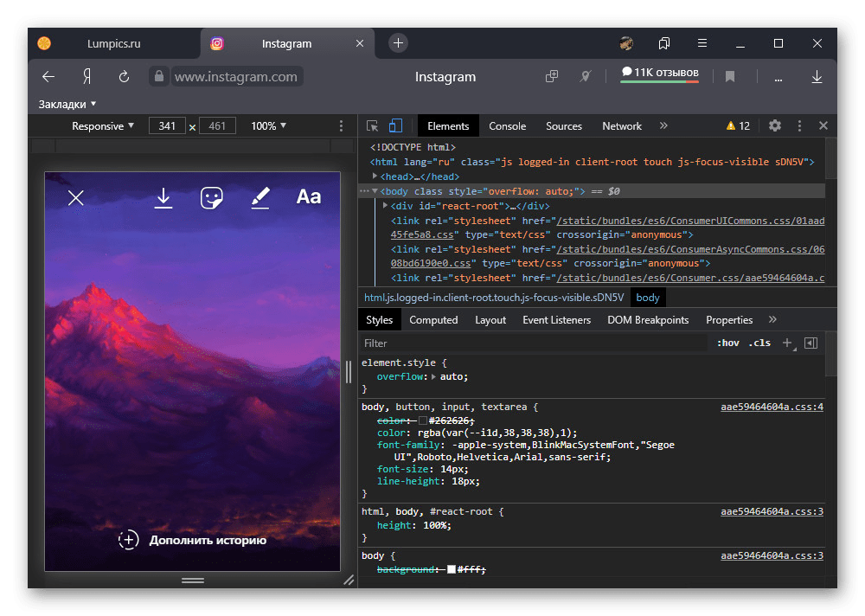Viewport: 865px width, 616px height.
Task: Select the drawing pen tool icon
Action: click(x=260, y=198)
